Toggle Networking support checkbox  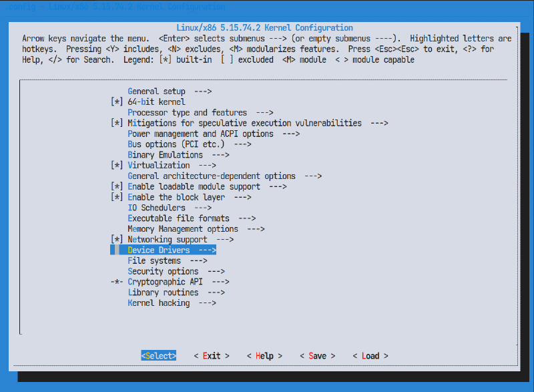click(117, 240)
